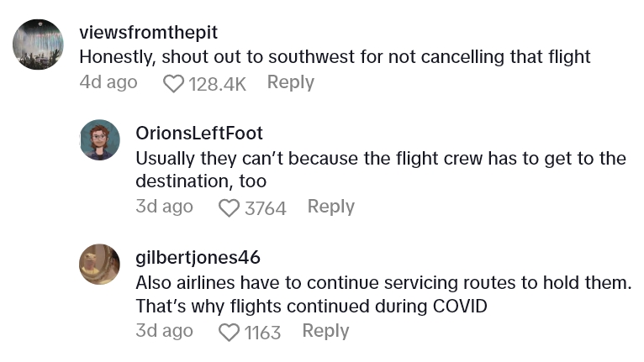Click the 3764 likes number
This screenshot has height=362, width=644.
tap(266, 207)
